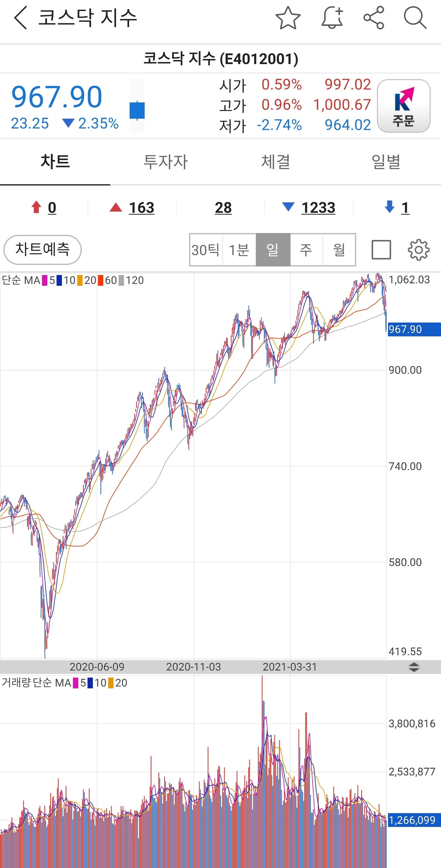Screen dimensions: 441x868
Task: Select the 일 daily chart interval
Action: point(273,250)
